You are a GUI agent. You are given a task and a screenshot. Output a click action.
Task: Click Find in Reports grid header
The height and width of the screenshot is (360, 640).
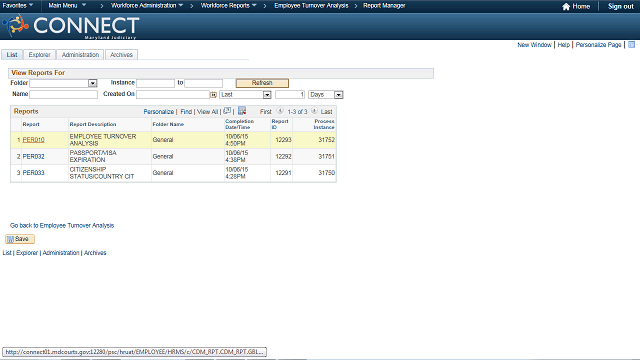click(186, 111)
